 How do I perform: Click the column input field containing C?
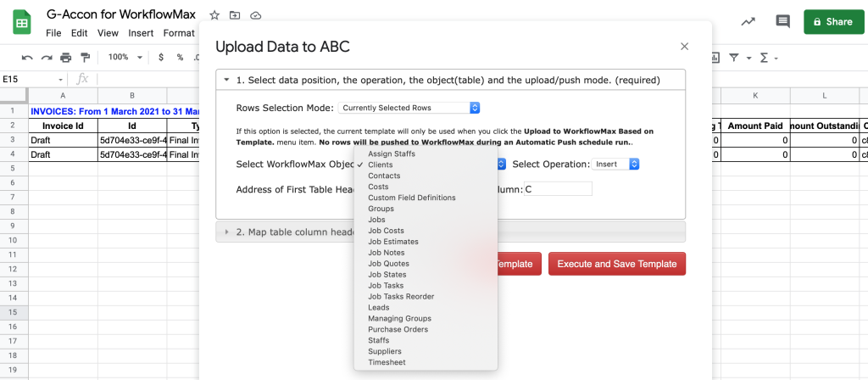click(558, 189)
